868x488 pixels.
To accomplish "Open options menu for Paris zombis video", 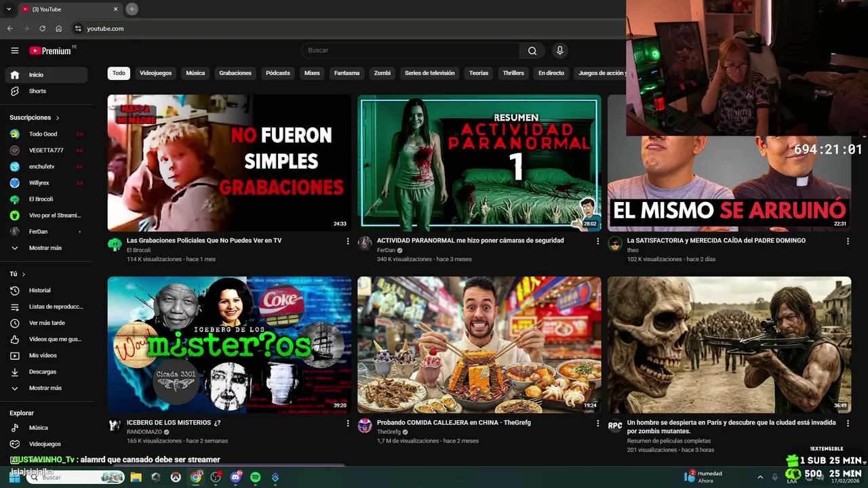I will point(848,424).
